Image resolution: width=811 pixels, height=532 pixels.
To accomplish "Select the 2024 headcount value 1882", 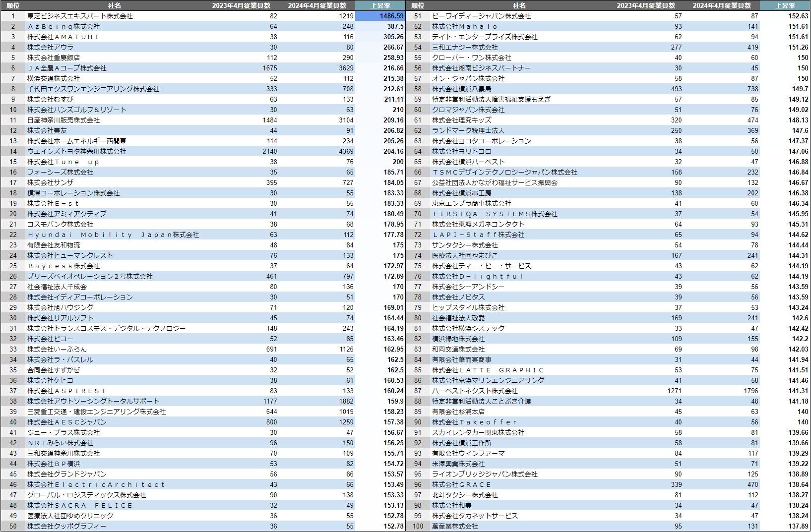I will 346,401.
